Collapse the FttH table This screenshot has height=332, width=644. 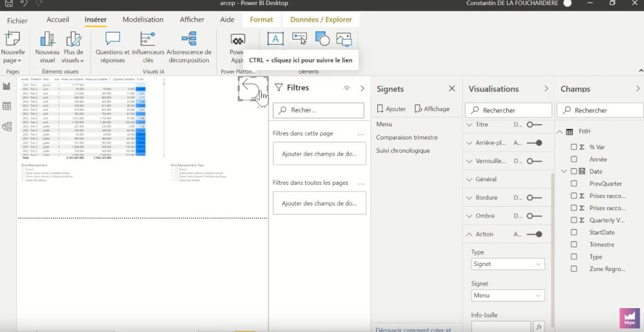pyautogui.click(x=559, y=132)
